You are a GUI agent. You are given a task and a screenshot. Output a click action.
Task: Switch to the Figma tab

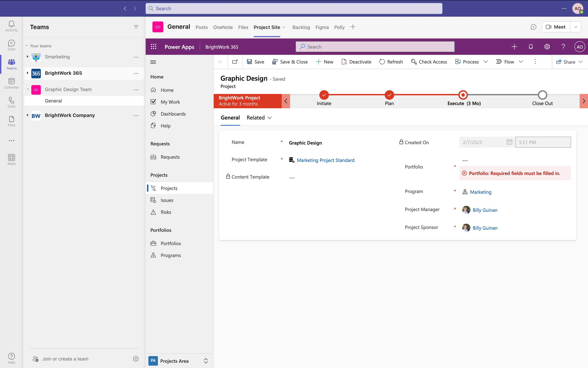[322, 27]
